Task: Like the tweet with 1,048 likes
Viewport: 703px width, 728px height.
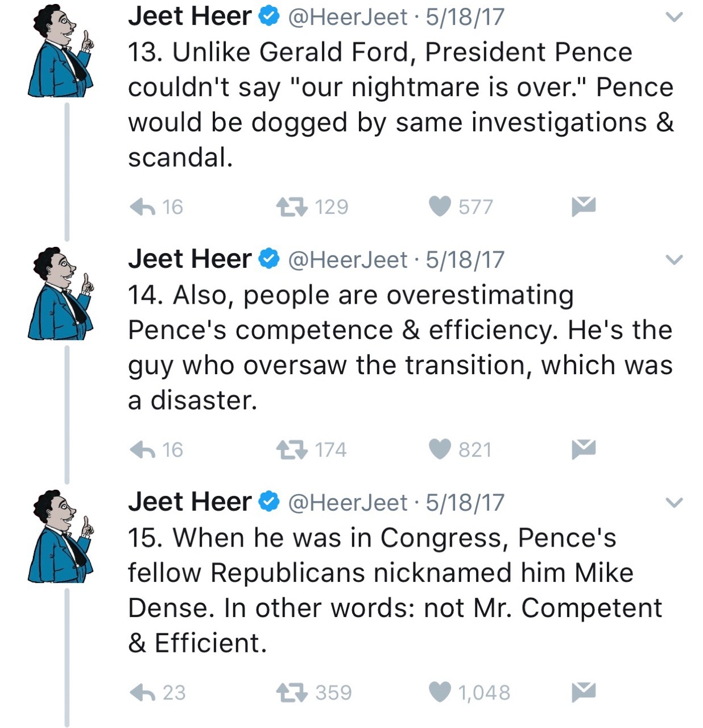Action: pyautogui.click(x=440, y=692)
